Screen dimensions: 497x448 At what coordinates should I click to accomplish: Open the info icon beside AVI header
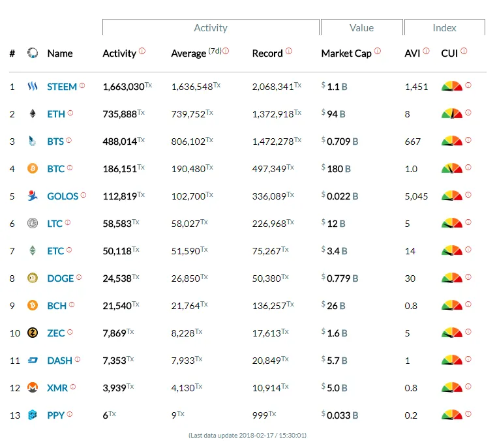427,51
